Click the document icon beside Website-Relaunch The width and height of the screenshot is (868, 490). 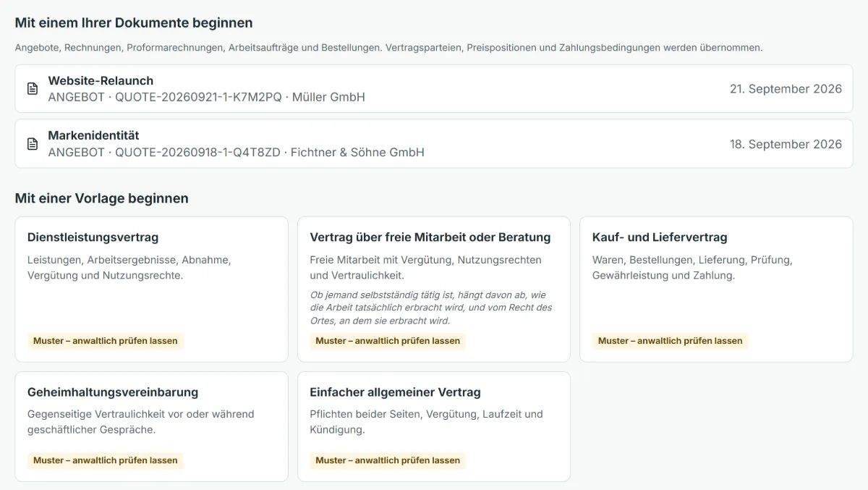(x=33, y=89)
